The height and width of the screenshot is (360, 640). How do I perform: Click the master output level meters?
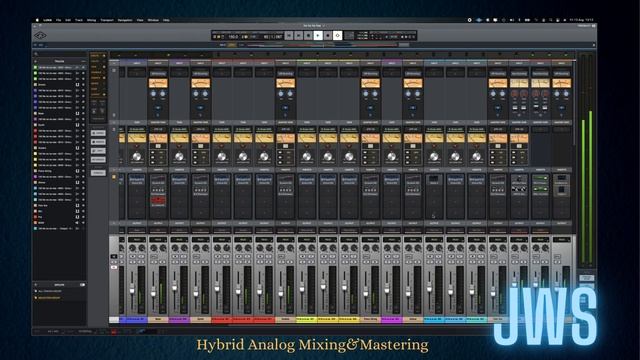(587, 161)
